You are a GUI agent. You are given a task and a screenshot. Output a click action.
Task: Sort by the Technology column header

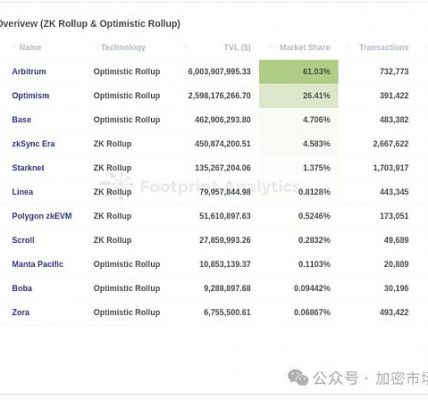coord(123,47)
